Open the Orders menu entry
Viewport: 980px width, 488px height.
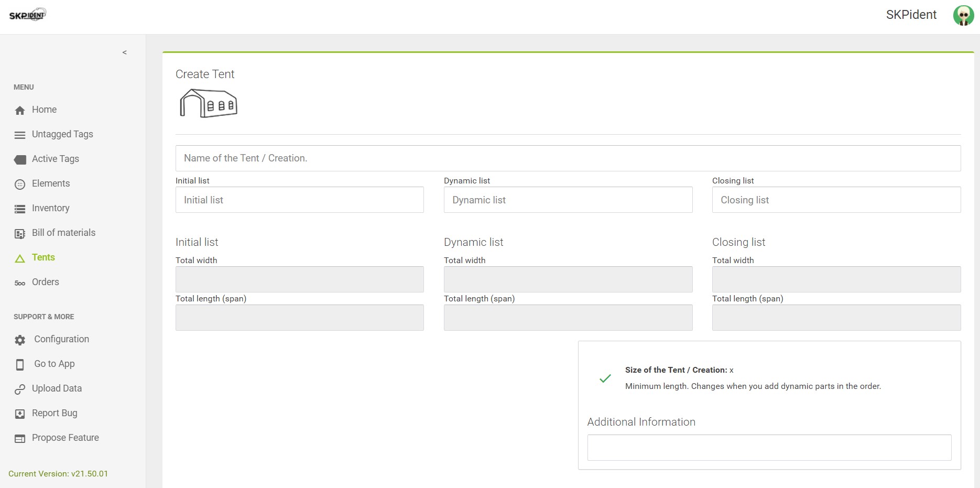pos(45,282)
